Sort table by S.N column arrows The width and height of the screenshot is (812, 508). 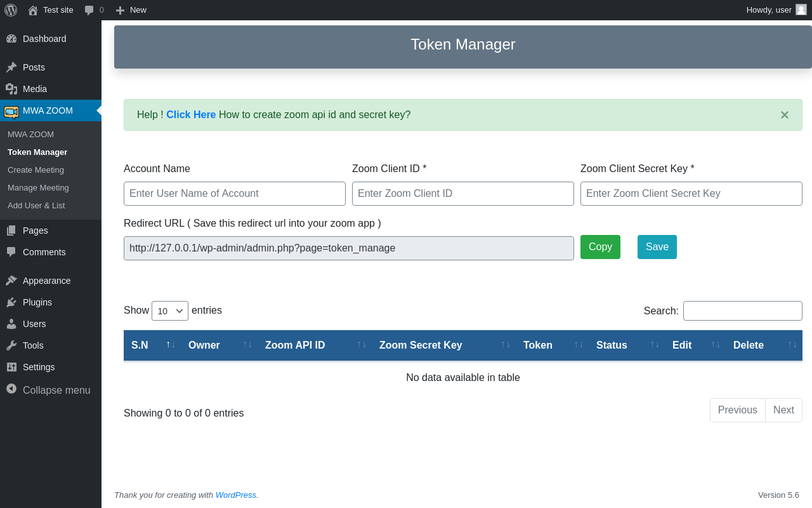click(x=171, y=344)
